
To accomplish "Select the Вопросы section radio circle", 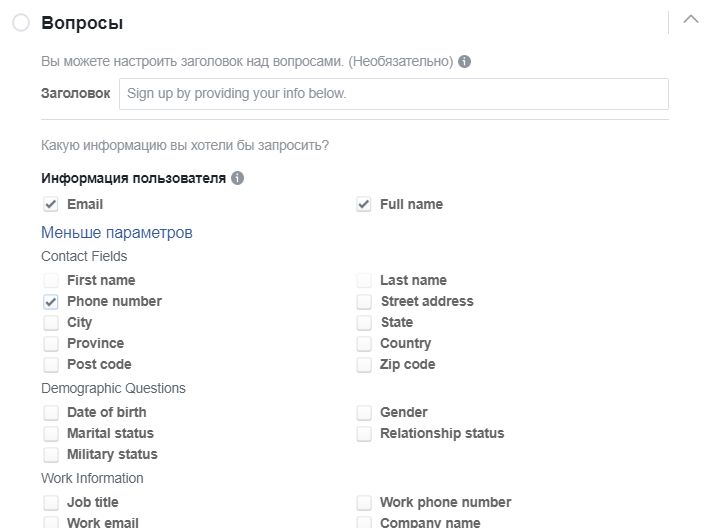I will click(x=21, y=23).
